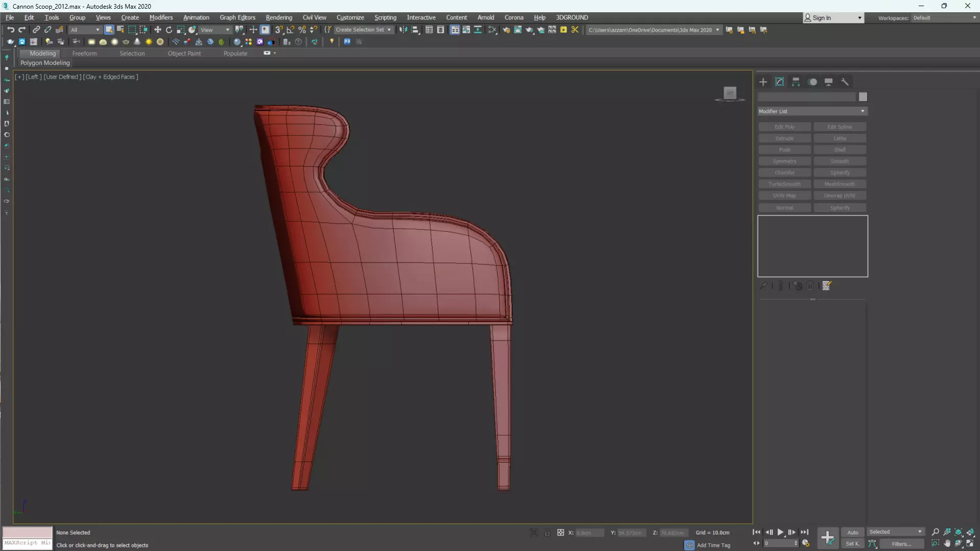
Task: Open the Workspaces Default dropdown
Action: (944, 18)
